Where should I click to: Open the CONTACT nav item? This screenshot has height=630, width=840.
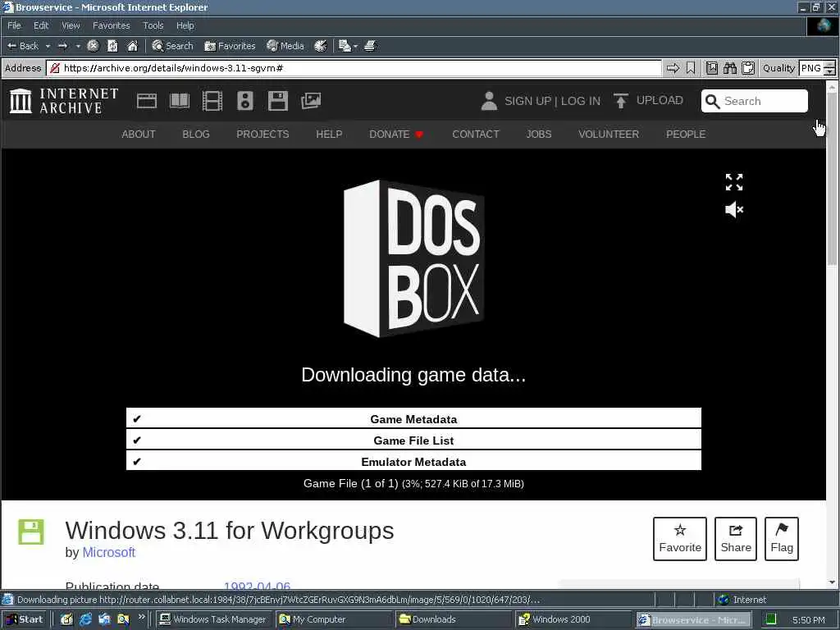pos(475,134)
